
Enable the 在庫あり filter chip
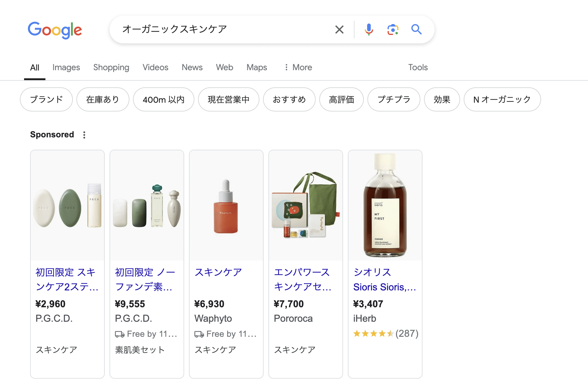tap(103, 99)
